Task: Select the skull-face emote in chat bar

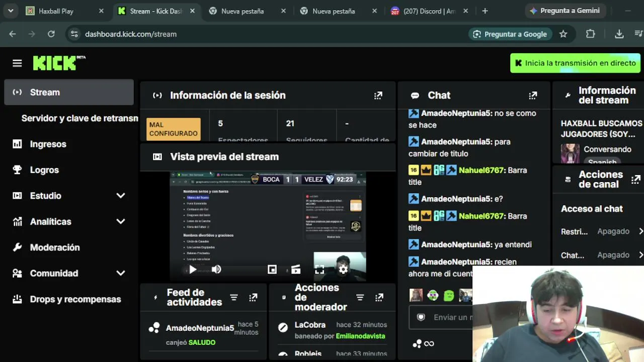Action: [433, 295]
